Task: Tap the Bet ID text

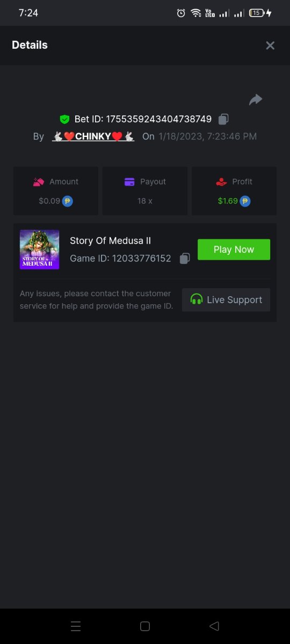Action: 143,119
